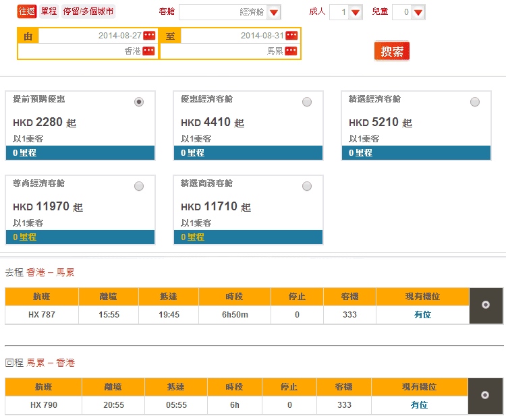Click the origin city 香港 lookup icon
The width and height of the screenshot is (506, 420).
(149, 51)
